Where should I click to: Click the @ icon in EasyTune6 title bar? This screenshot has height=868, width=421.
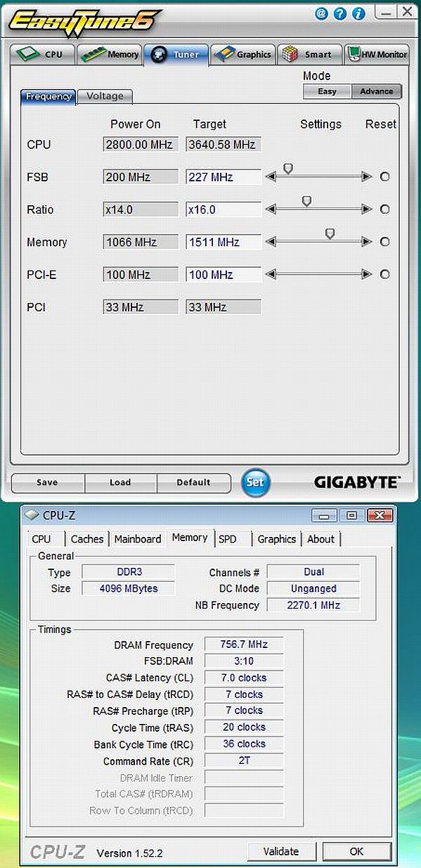coord(321,13)
